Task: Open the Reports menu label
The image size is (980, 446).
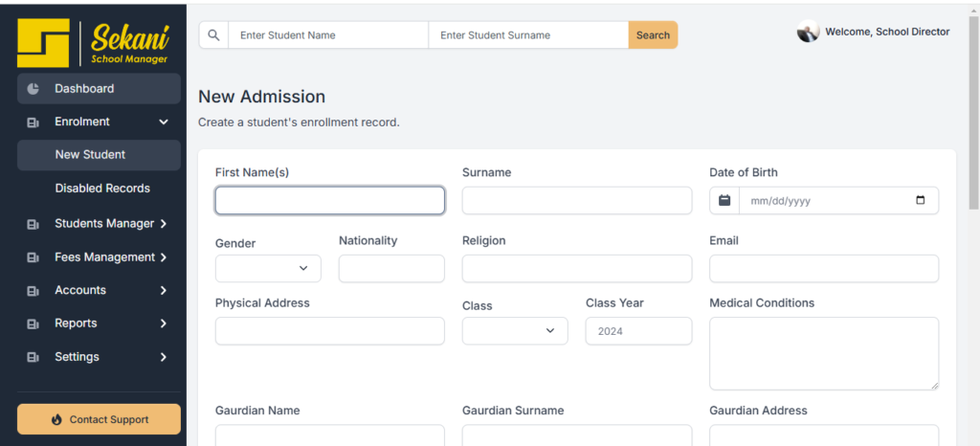Action: pyautogui.click(x=76, y=323)
